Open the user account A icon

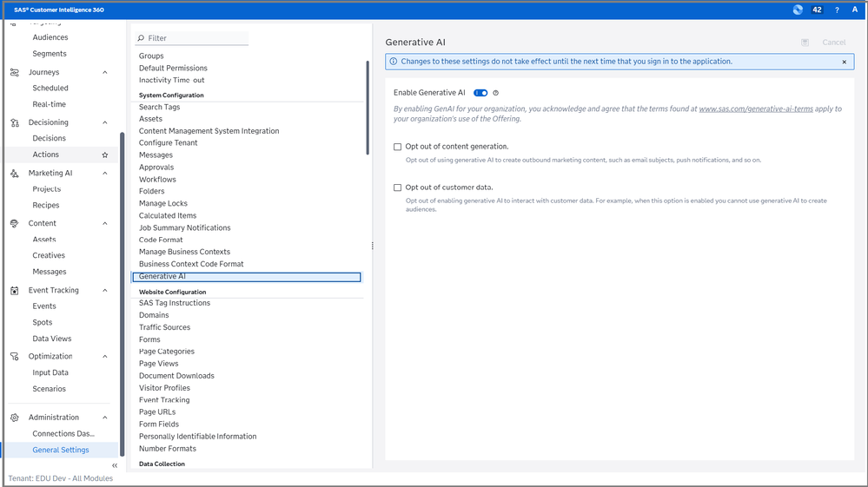855,10
